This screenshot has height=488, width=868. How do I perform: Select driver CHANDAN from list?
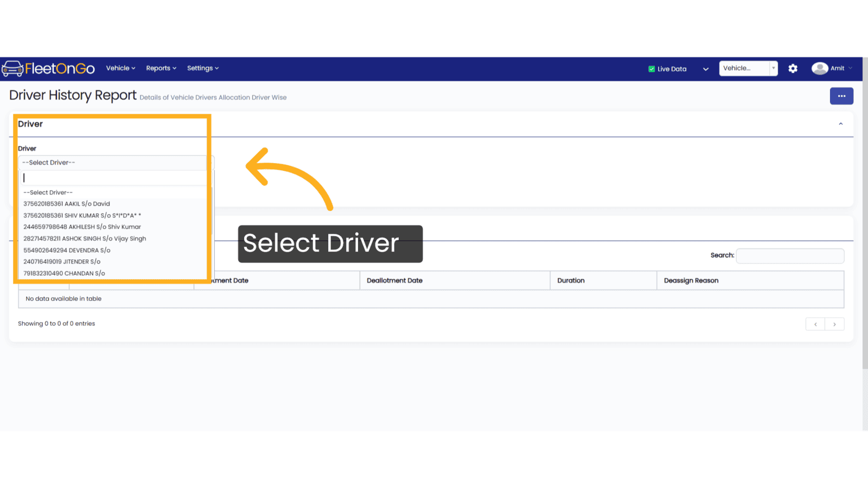pyautogui.click(x=115, y=273)
